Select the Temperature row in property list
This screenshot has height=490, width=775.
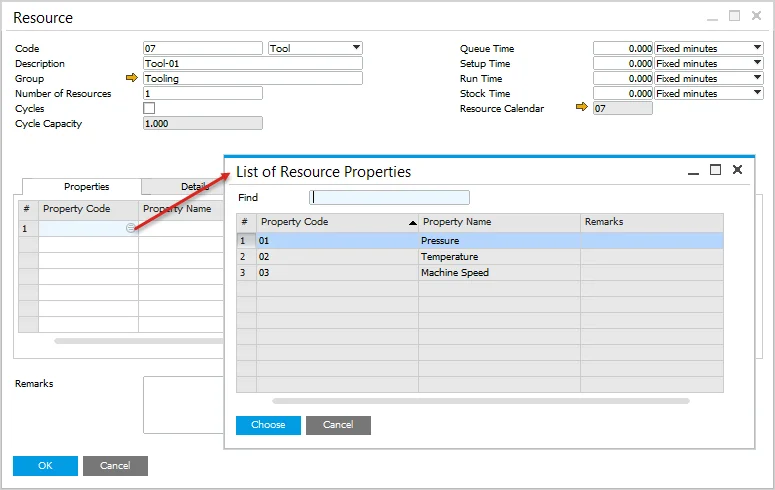[x=480, y=257]
